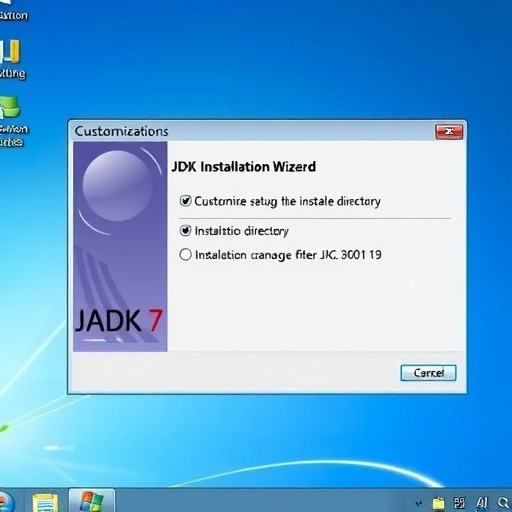Click the JADK 7 logo text
The image size is (512, 512).
tap(119, 321)
